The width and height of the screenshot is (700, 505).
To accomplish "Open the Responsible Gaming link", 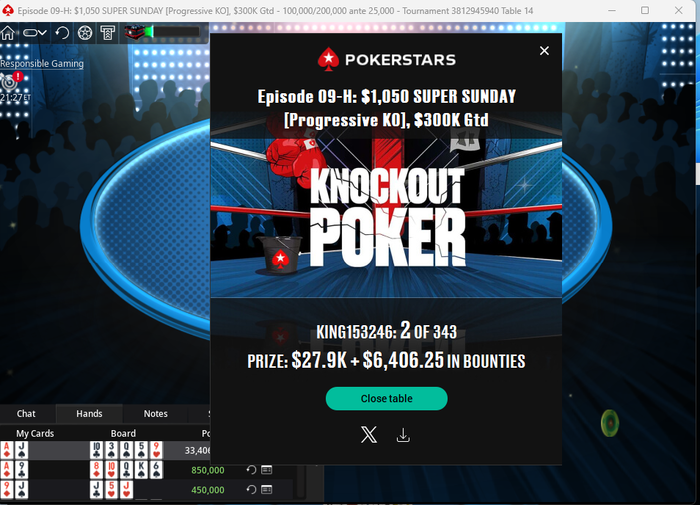I will tap(42, 63).
